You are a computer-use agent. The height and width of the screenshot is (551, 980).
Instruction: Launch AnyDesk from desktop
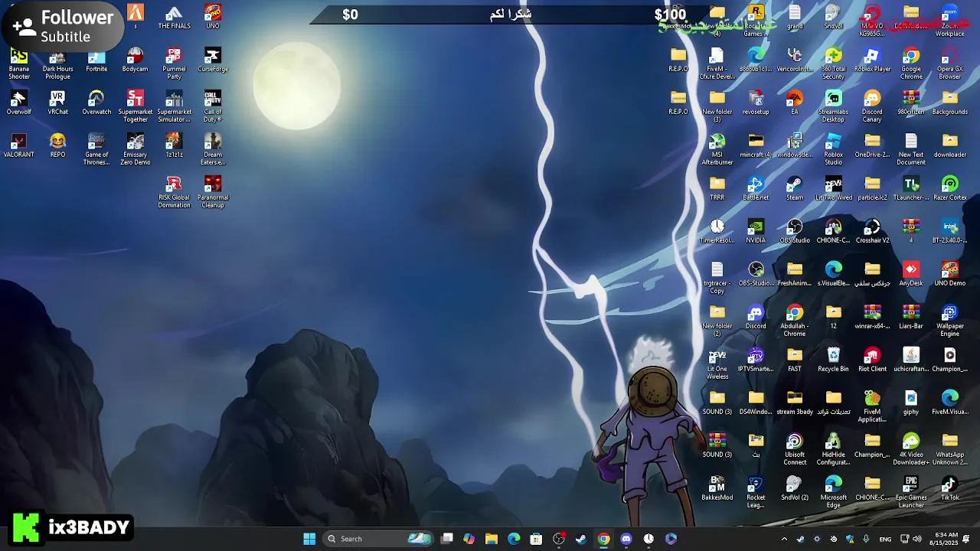point(911,275)
